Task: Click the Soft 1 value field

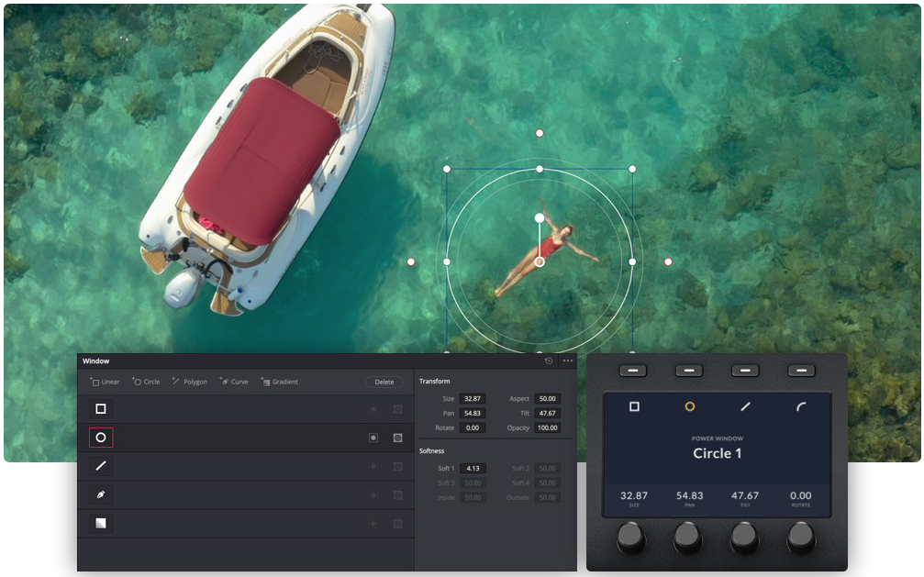Action: [473, 469]
